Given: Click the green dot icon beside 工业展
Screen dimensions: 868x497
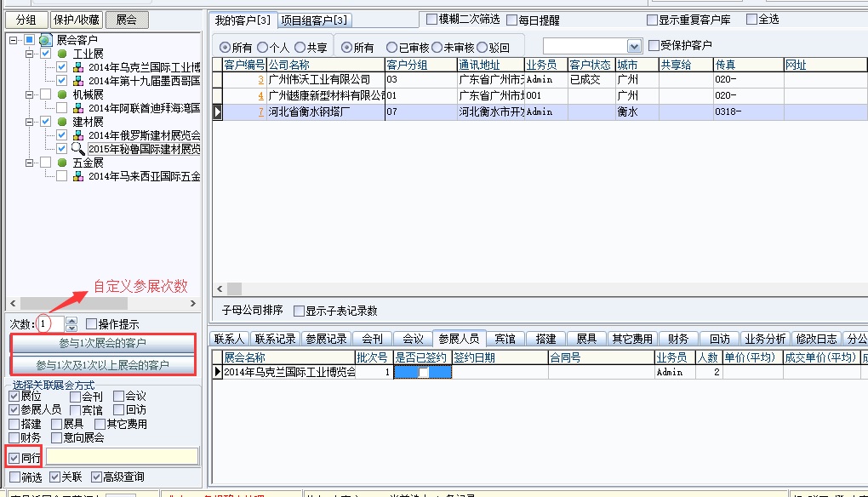Looking at the screenshot, I should (x=62, y=54).
